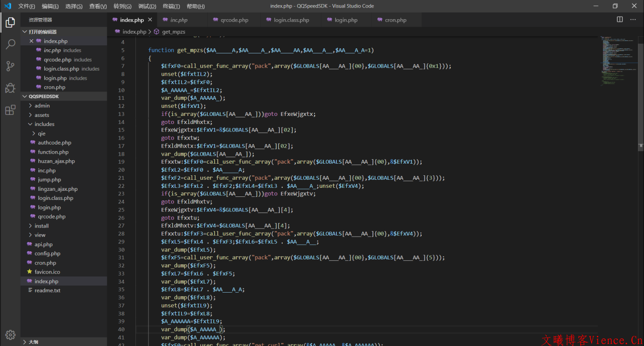Open the Search view icon
Viewport: 644px width, 346px height.
[x=10, y=44]
